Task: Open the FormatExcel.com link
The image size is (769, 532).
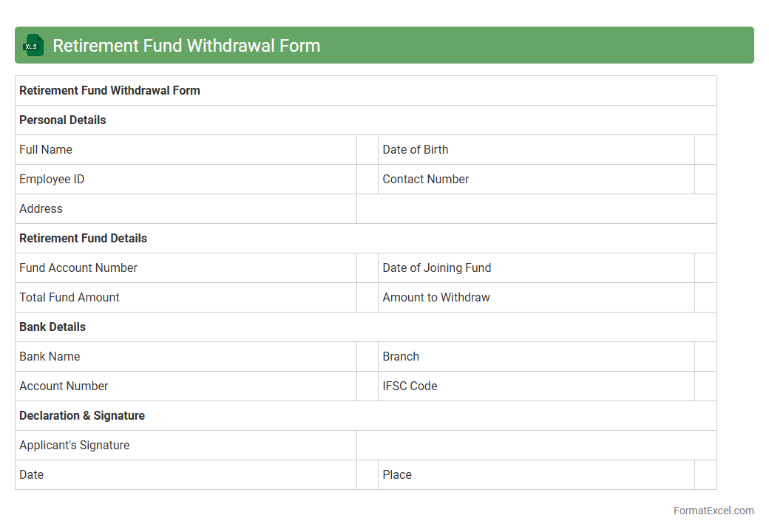Action: click(714, 511)
